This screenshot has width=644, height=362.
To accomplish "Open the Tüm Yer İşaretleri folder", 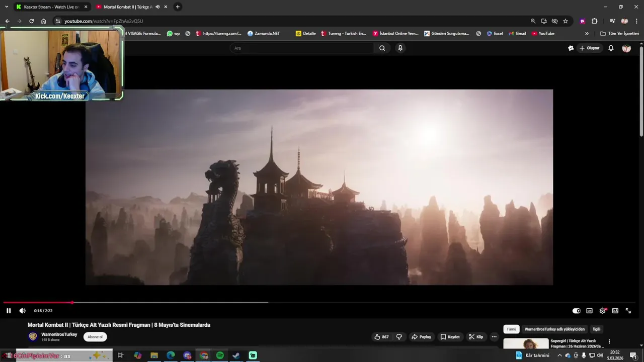I will point(619,34).
